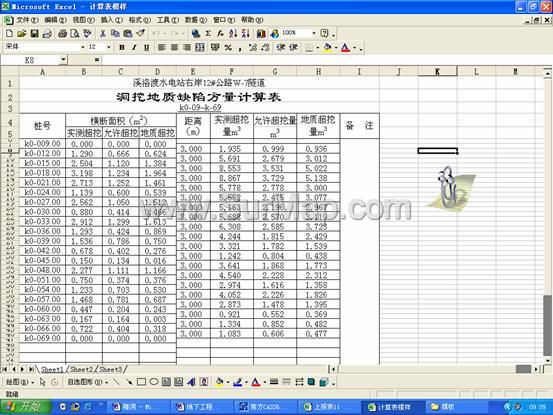The image size is (553, 415).
Task: Insert WordArt from the drawing toolbar
Action: pos(192,382)
